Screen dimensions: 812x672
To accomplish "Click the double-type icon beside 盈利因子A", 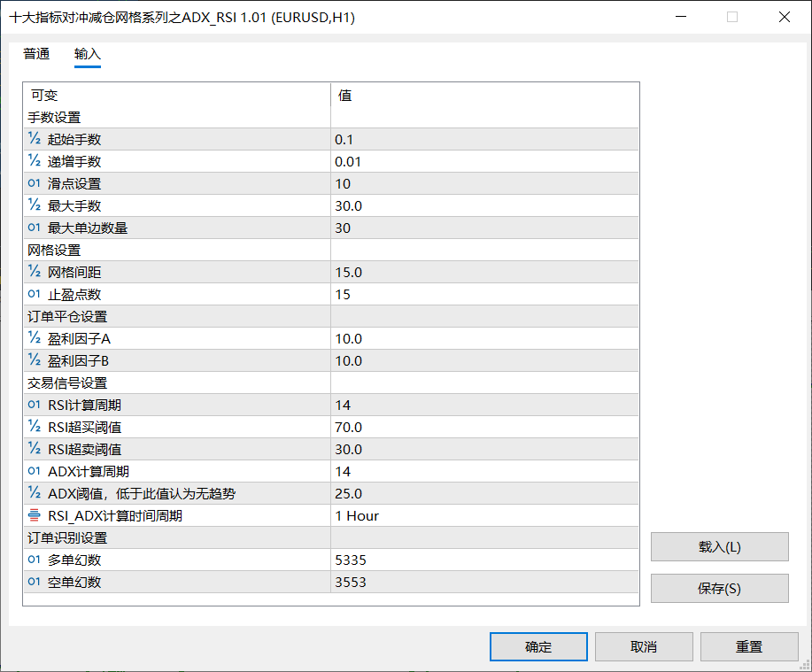I will point(35,338).
